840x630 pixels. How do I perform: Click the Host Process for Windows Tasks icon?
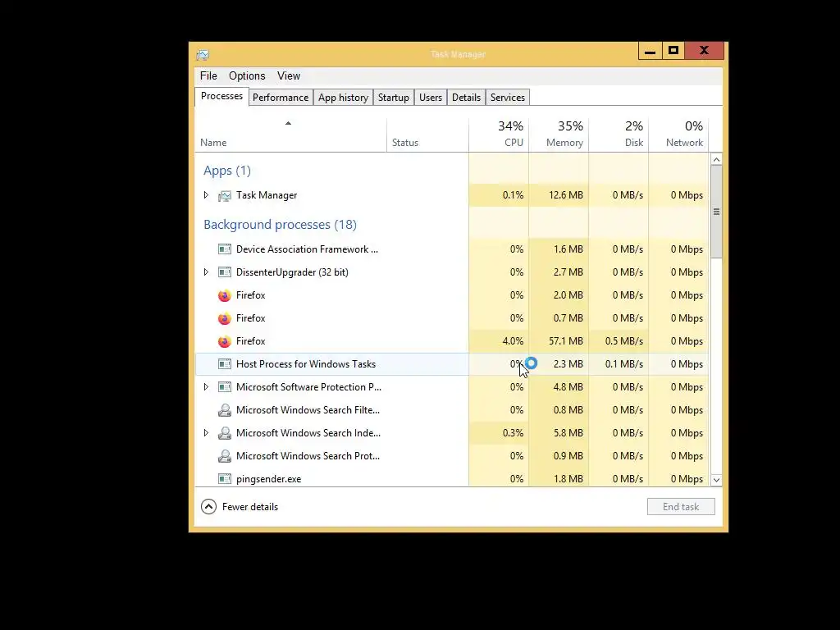click(225, 364)
